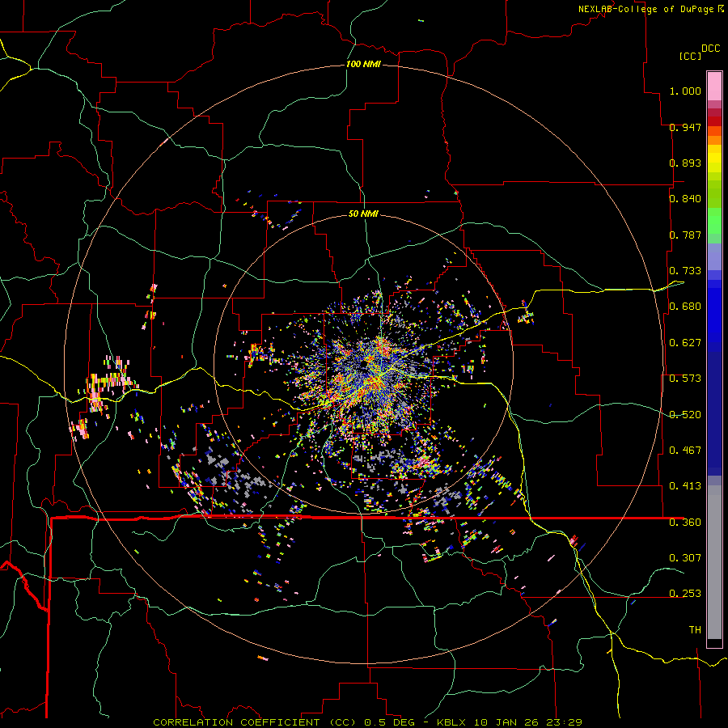Select the 0.947 scale value
Image resolution: width=728 pixels, height=728 pixels.
click(x=685, y=127)
